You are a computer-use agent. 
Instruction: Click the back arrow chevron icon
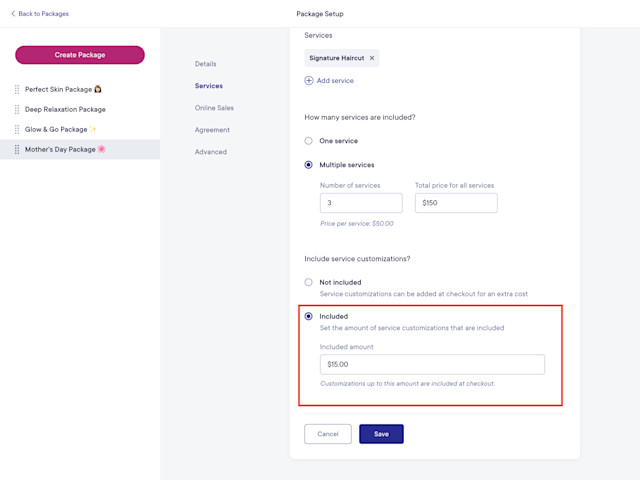[13, 13]
